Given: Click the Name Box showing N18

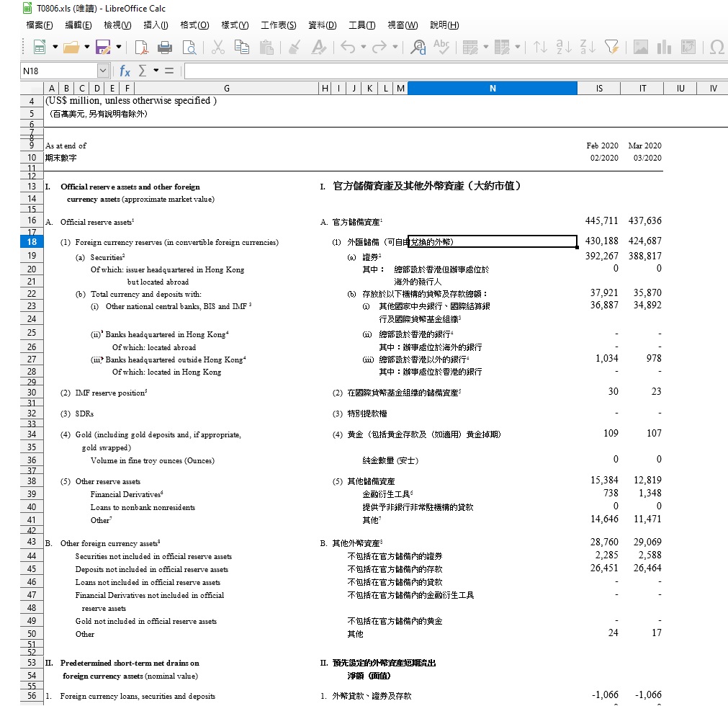Looking at the screenshot, I should (60, 71).
